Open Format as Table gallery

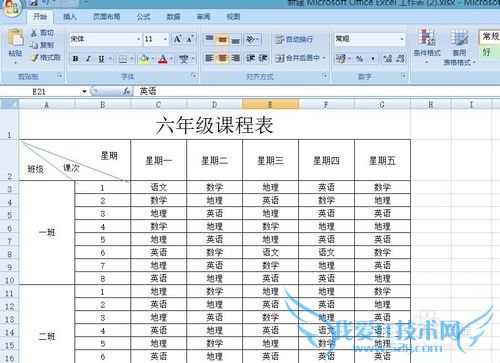click(459, 47)
